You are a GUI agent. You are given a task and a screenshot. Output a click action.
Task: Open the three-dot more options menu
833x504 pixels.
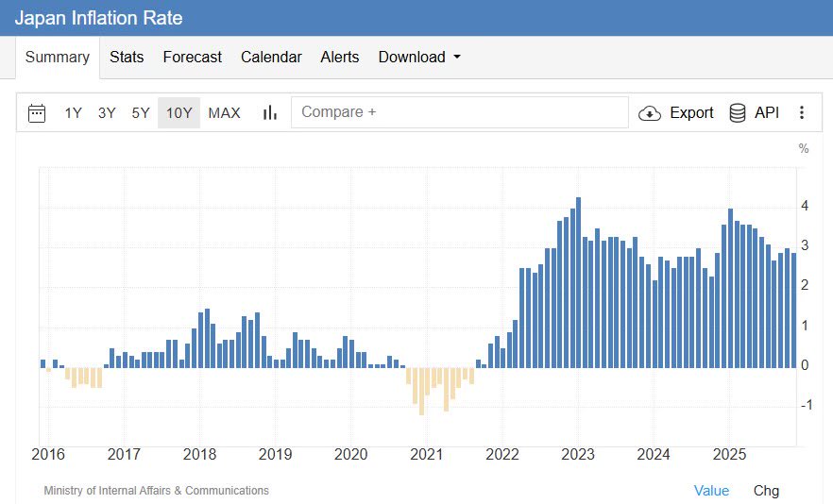pyautogui.click(x=802, y=113)
